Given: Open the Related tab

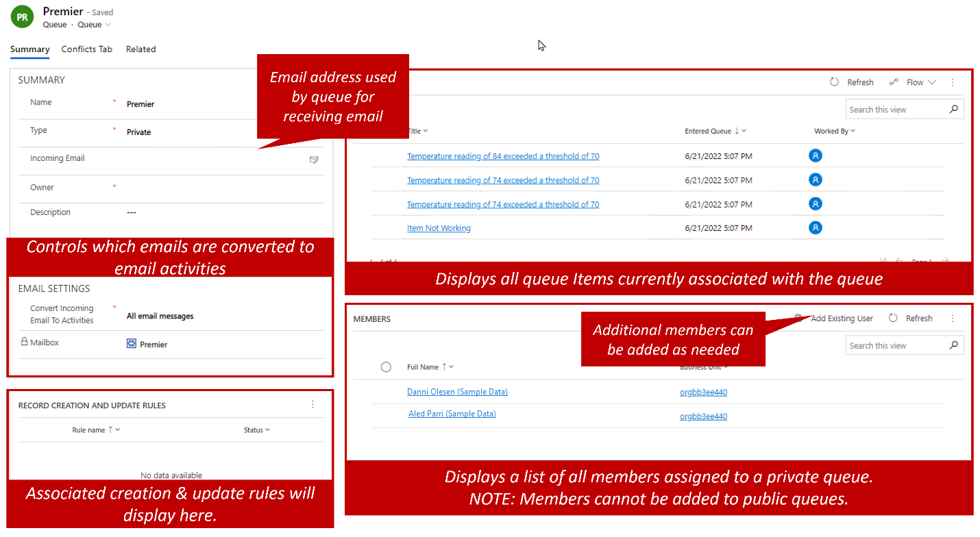Looking at the screenshot, I should tap(140, 49).
